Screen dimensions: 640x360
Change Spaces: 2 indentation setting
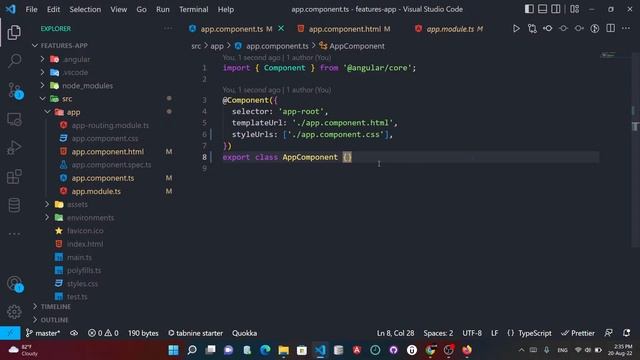click(438, 333)
